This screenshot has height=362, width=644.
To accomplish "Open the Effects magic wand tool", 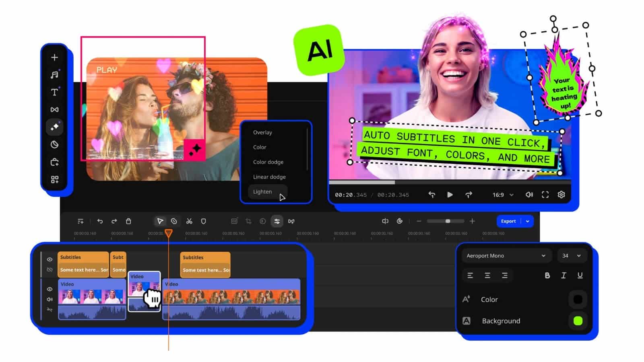I will point(54,127).
